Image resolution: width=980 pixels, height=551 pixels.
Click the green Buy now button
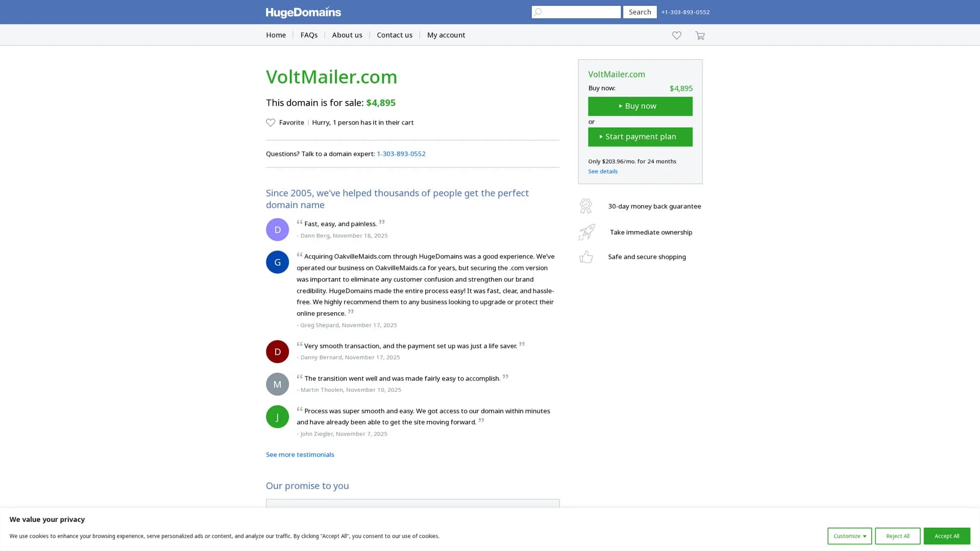[640, 106]
